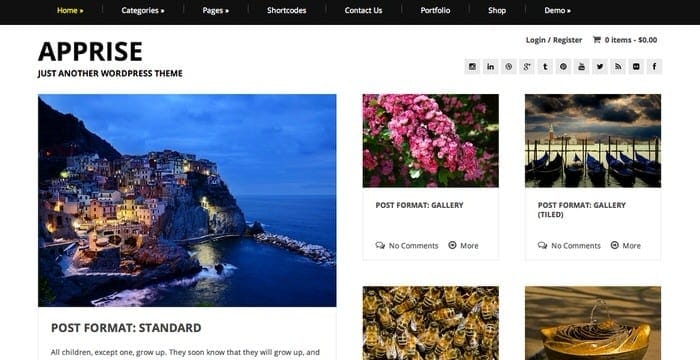Open the Portfolio menu item
The width and height of the screenshot is (700, 360).
pyautogui.click(x=435, y=10)
